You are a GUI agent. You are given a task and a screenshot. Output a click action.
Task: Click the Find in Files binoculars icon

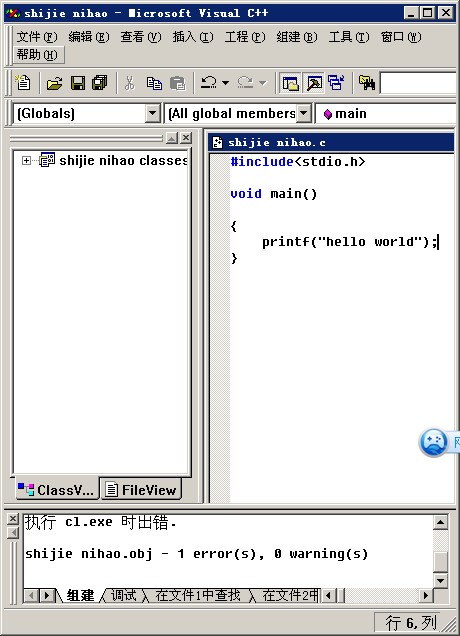click(x=367, y=83)
